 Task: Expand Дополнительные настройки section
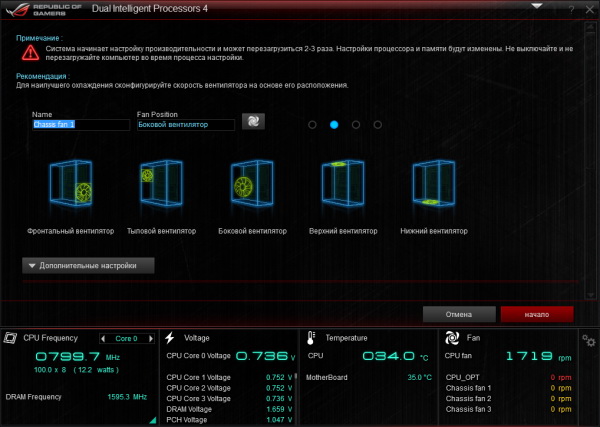click(x=88, y=266)
